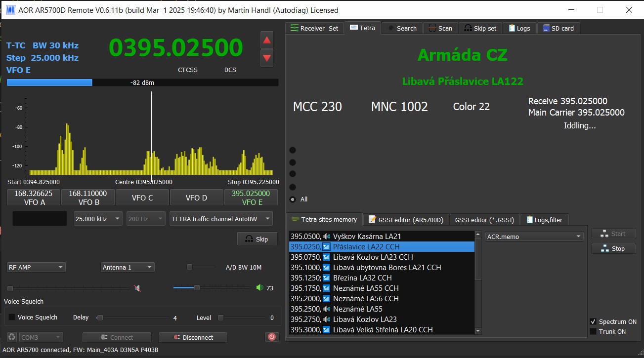644x358 pixels.
Task: Open the Logs,filter tab
Action: (545, 220)
